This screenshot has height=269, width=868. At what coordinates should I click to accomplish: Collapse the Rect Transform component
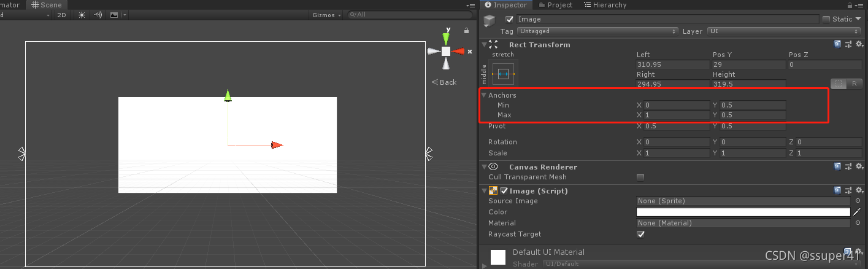point(485,45)
